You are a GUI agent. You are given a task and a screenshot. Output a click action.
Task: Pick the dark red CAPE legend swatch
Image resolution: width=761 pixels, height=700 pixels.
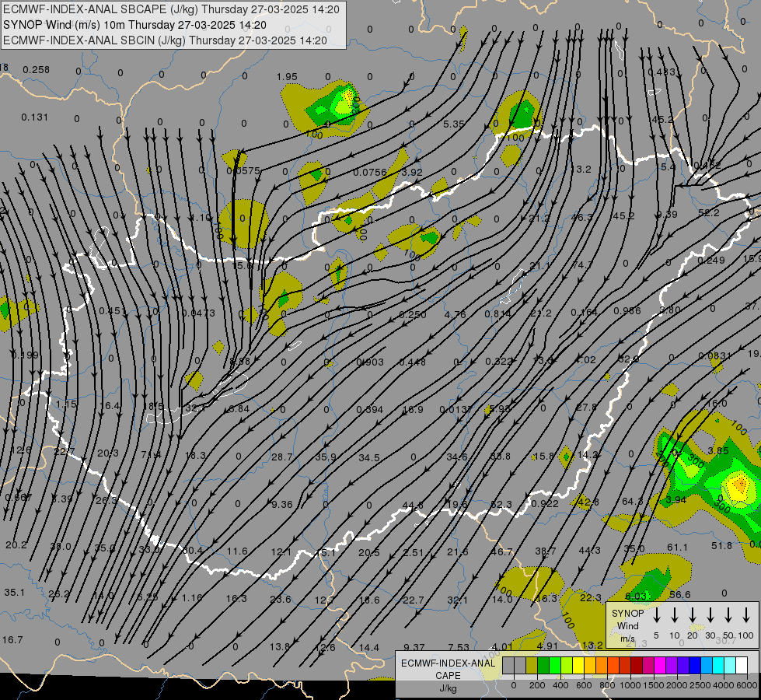click(637, 666)
